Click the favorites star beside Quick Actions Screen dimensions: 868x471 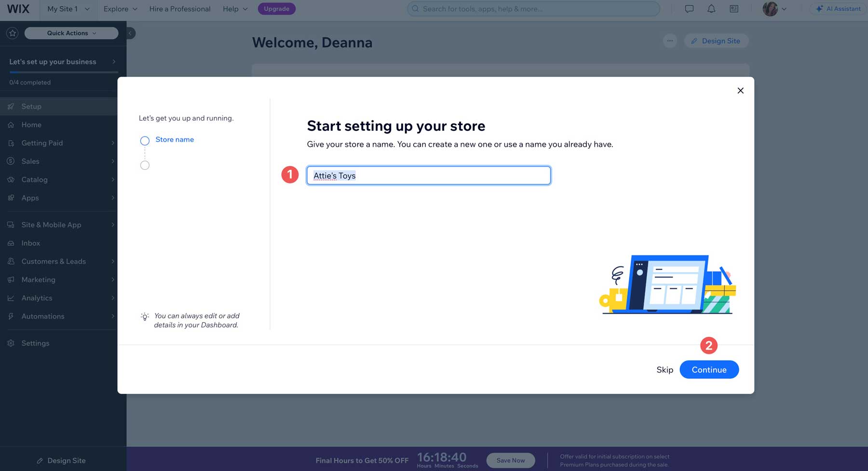tap(12, 33)
